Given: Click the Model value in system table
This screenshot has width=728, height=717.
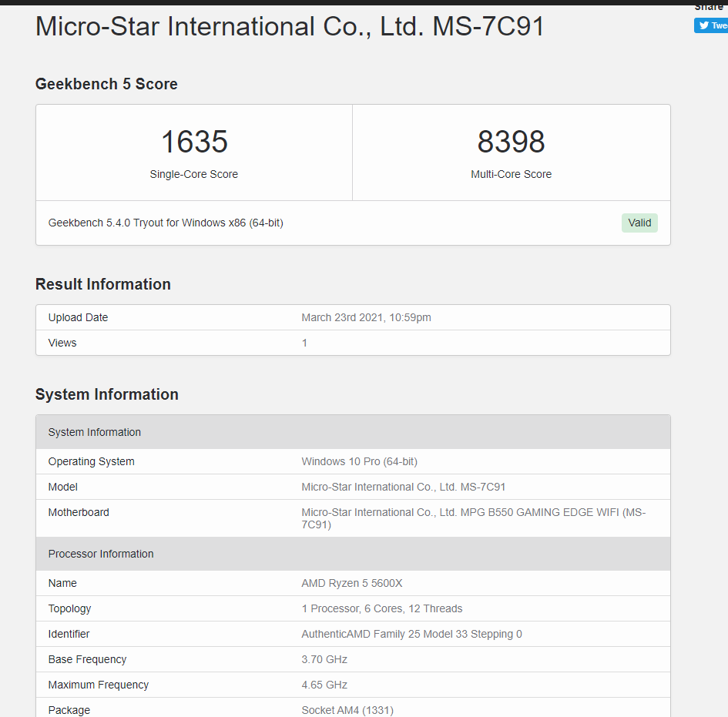Looking at the screenshot, I should point(403,487).
